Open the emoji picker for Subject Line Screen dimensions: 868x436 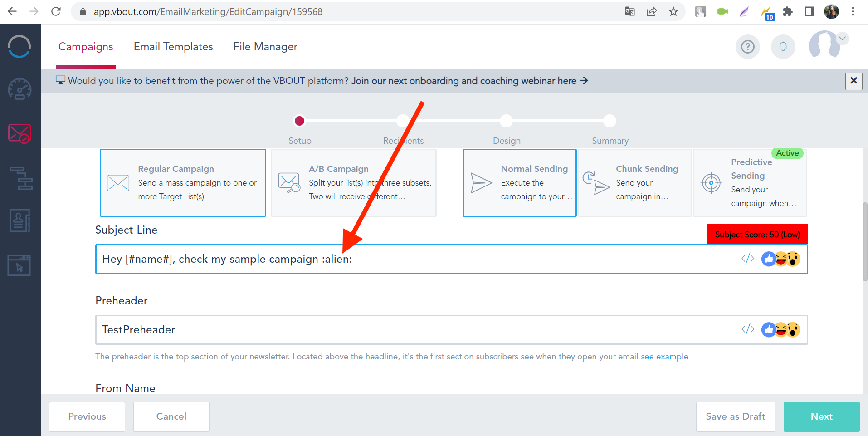pyautogui.click(x=780, y=259)
